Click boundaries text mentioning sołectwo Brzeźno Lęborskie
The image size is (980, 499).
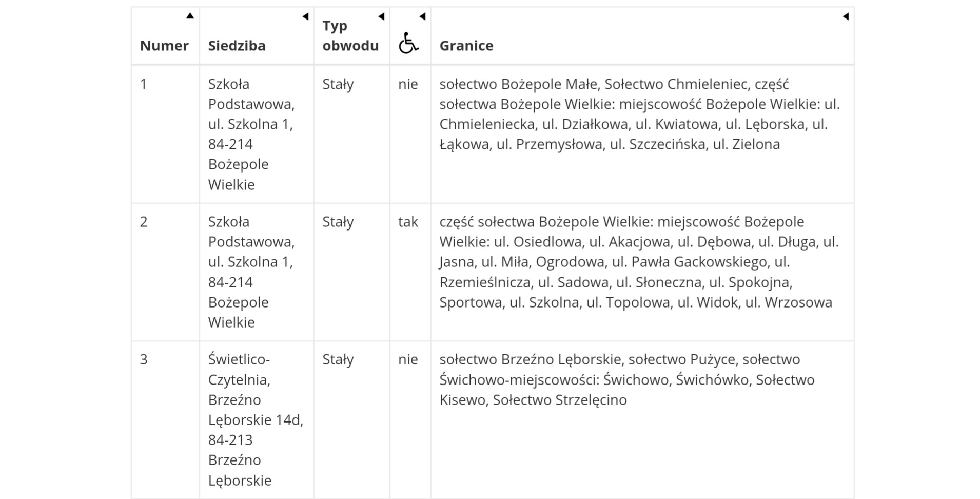tap(626, 379)
